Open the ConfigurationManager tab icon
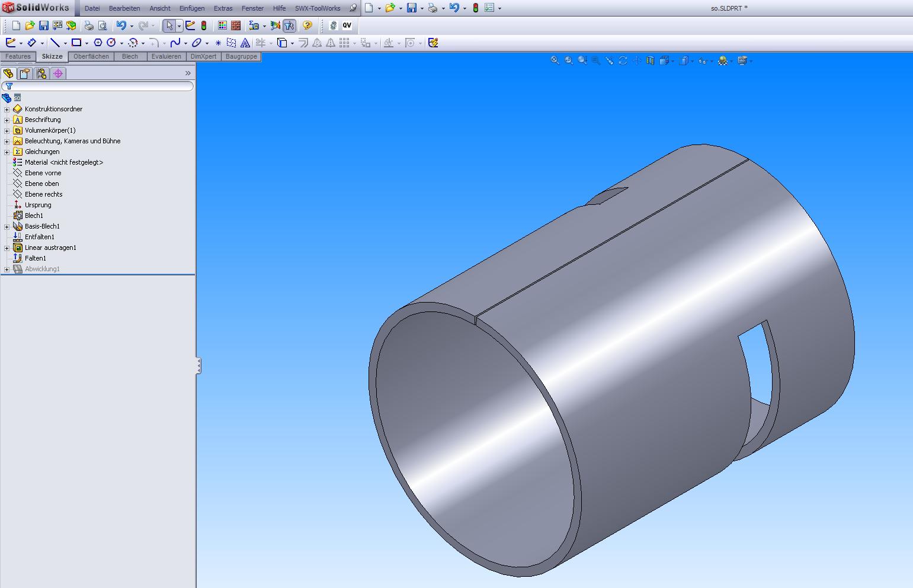This screenshot has width=913, height=588. pyautogui.click(x=41, y=73)
